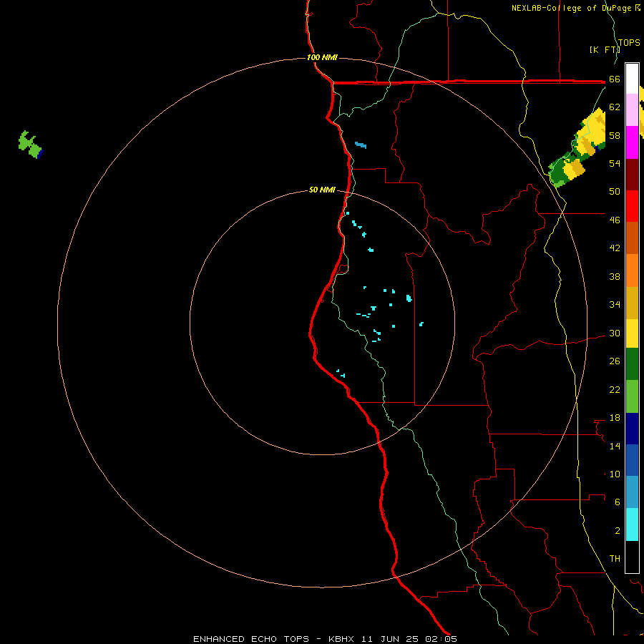Click legend value 62
Viewport: 644px width, 644px height.
coord(615,107)
